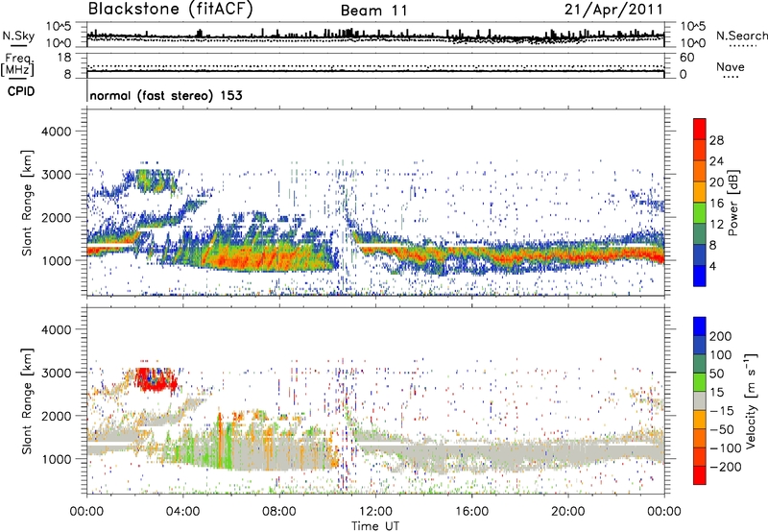The width and height of the screenshot is (768, 532).
Task: Click the "12:00" time tick label
Action: [x=375, y=512]
